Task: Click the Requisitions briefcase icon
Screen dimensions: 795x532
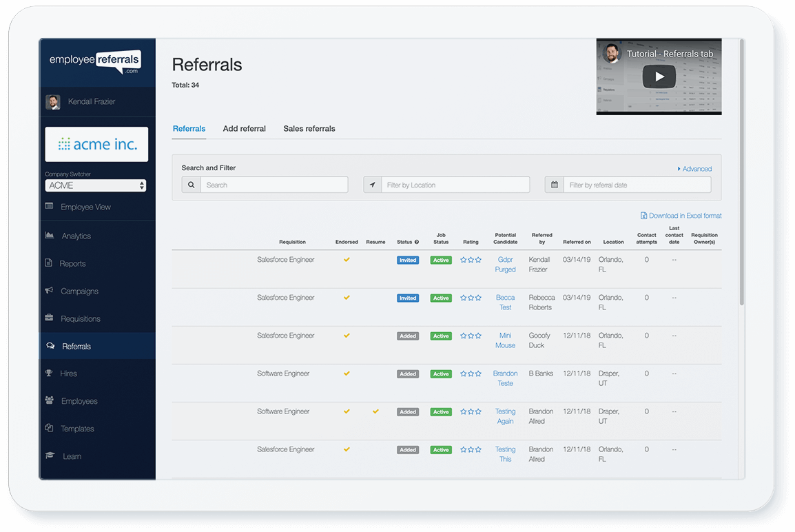Action: pos(50,318)
